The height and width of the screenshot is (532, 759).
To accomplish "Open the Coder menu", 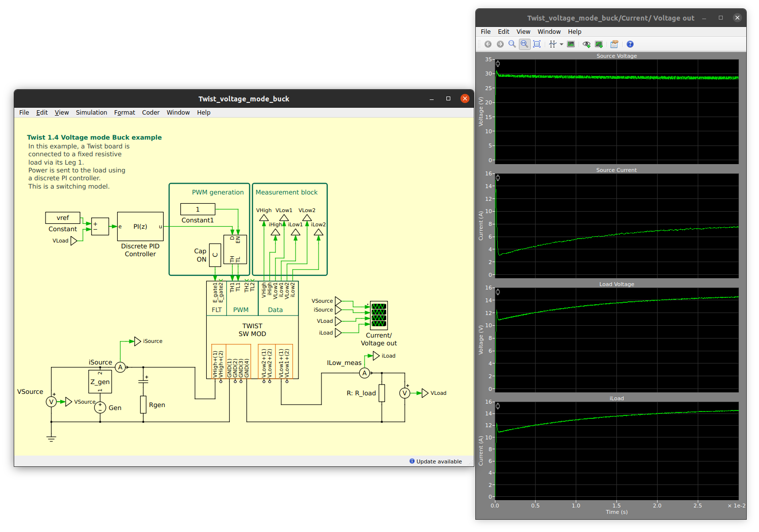I will click(x=151, y=112).
